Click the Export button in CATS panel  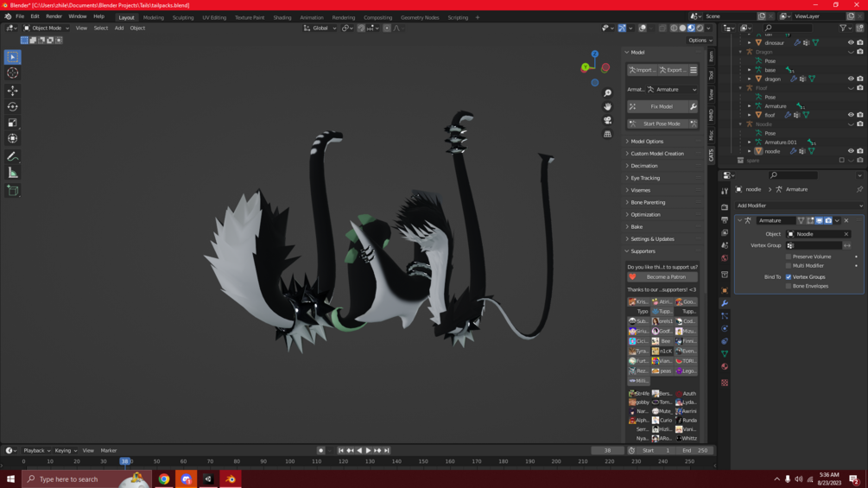[673, 70]
